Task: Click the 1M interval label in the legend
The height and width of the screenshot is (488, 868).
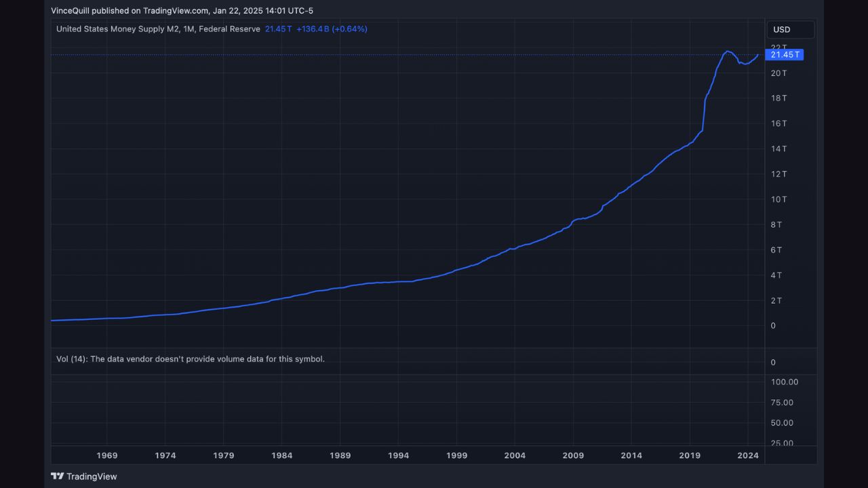Action: coord(189,29)
